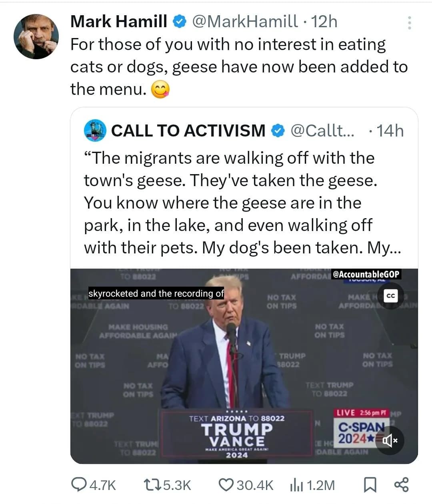Click the @AccountableGOP watermark label
This screenshot has height=504, width=432.
366,274
